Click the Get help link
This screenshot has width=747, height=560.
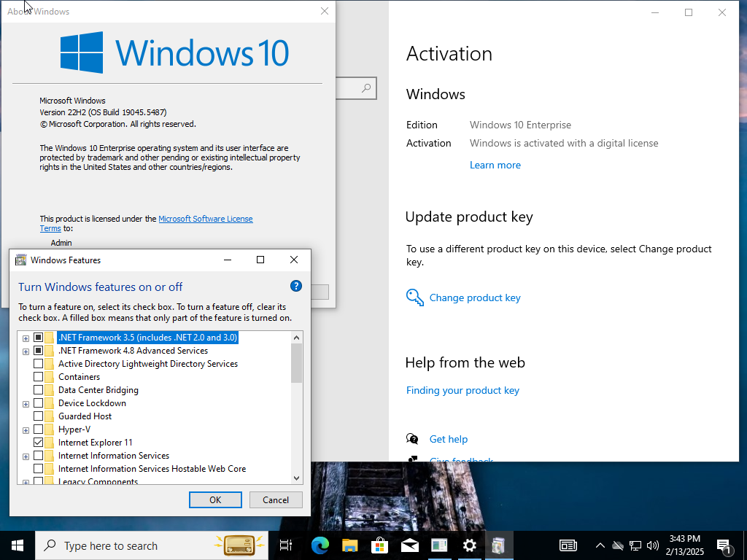tap(449, 439)
